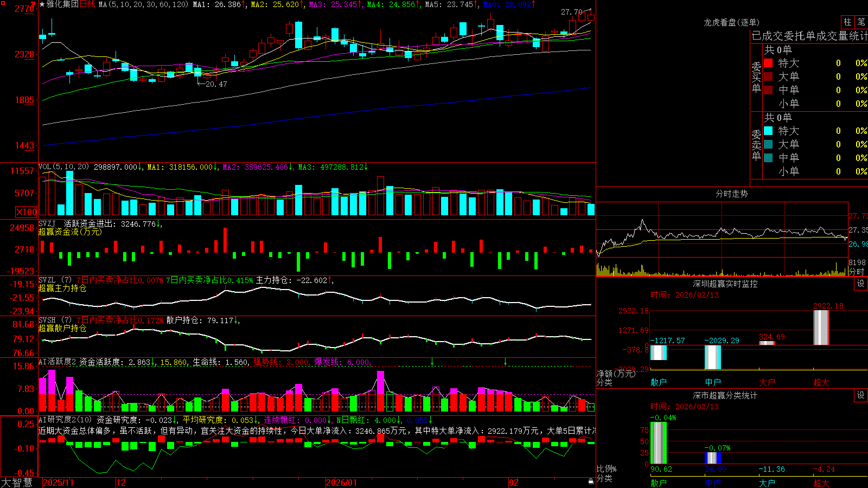The height and width of the screenshot is (488, 868).
Task: Click the 深市超赢分类统计 panel title
Action: [725, 395]
